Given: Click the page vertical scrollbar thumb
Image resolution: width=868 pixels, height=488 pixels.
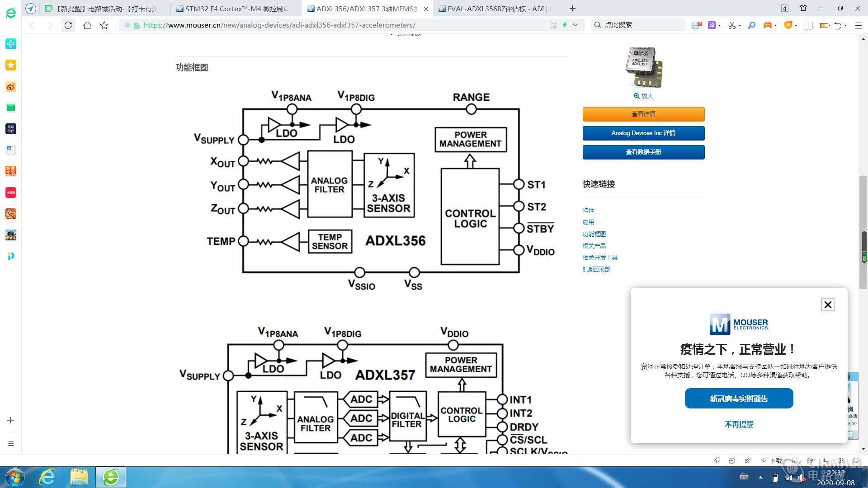Looking at the screenshot, I should coord(863,232).
